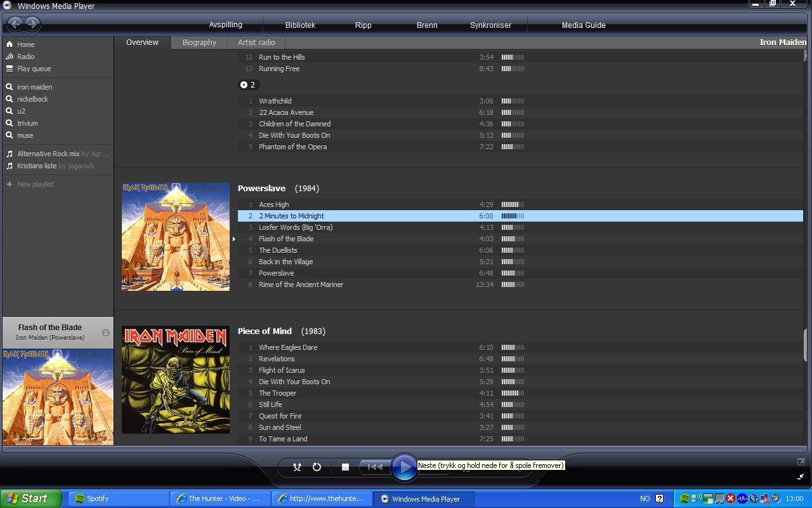This screenshot has width=812, height=508.
Task: Click the Flash of the Blade now-playing title
Action: click(x=50, y=328)
